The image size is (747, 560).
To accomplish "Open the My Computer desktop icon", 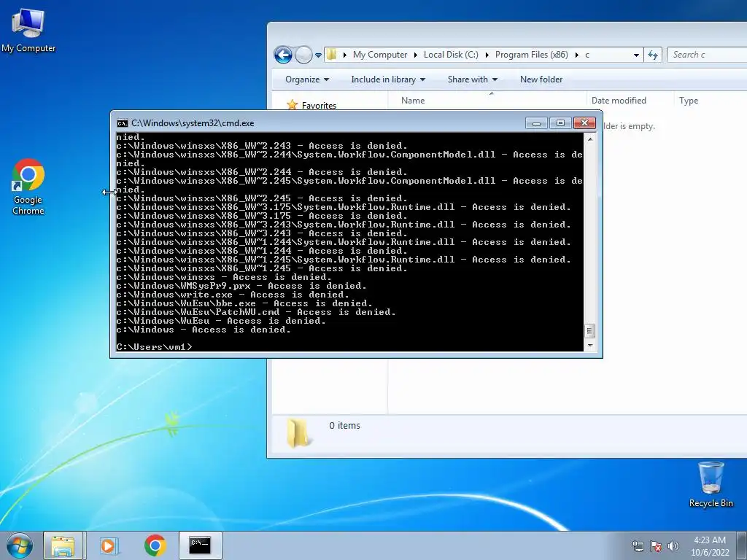I will pos(28,29).
